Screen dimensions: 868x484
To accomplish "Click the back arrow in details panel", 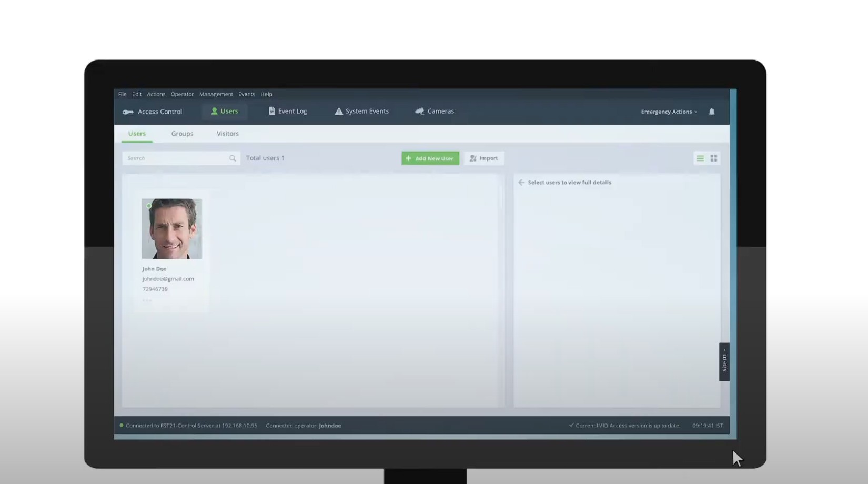I will [x=521, y=183].
